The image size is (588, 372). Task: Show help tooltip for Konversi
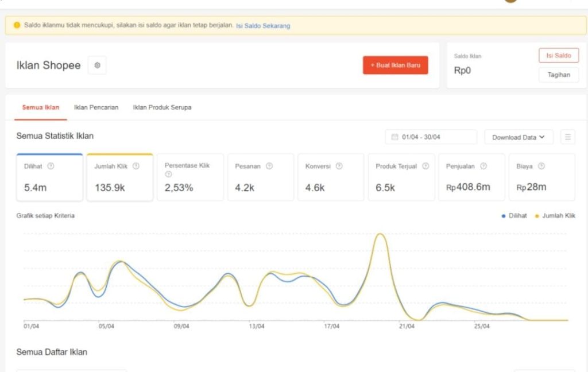point(339,166)
